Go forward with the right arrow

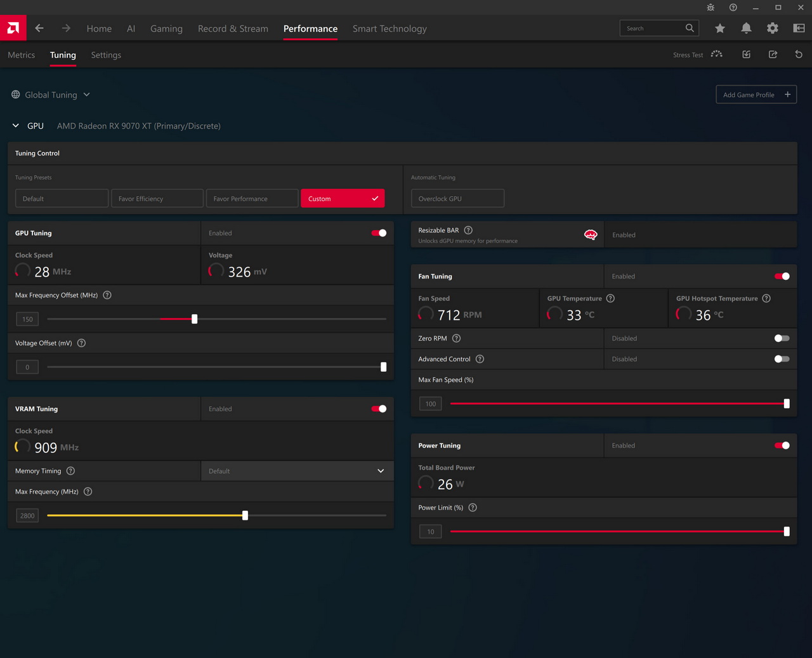66,28
